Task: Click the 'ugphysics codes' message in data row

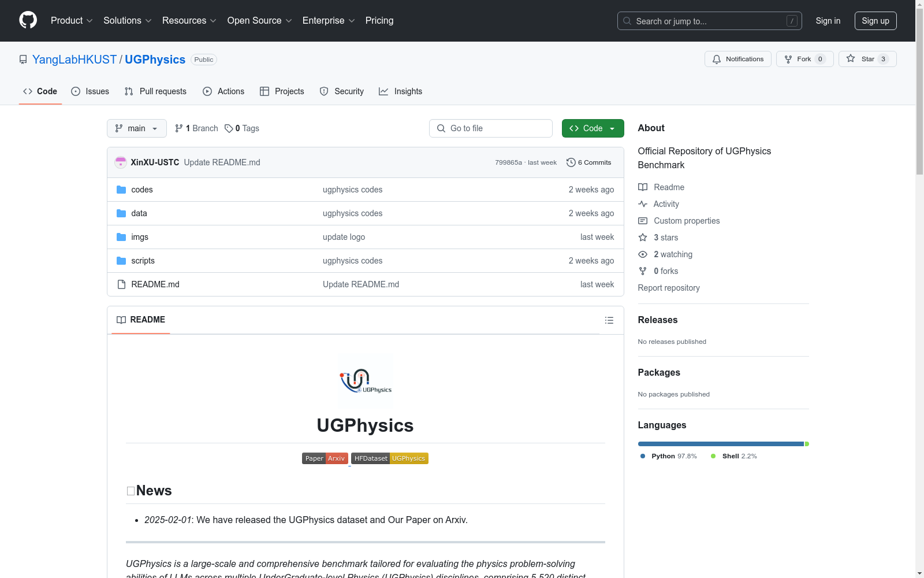Action: 352,213
